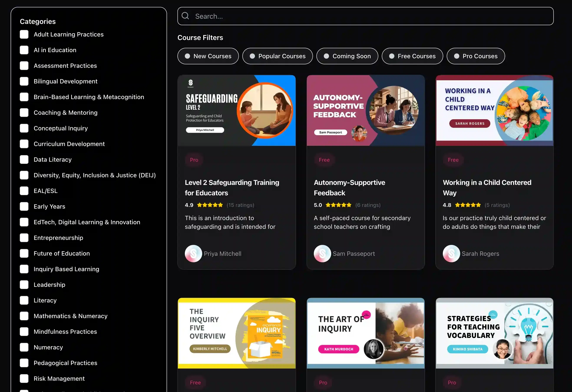Click the Pro badge on Safeguarding card
572x392 pixels.
pos(194,160)
